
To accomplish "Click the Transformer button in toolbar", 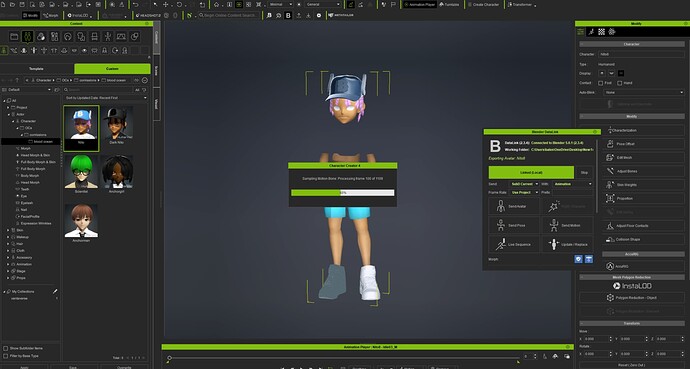I will click(x=520, y=4).
